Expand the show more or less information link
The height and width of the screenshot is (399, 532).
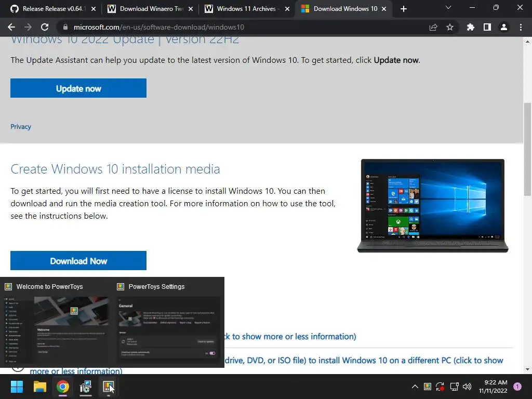tap(290, 336)
